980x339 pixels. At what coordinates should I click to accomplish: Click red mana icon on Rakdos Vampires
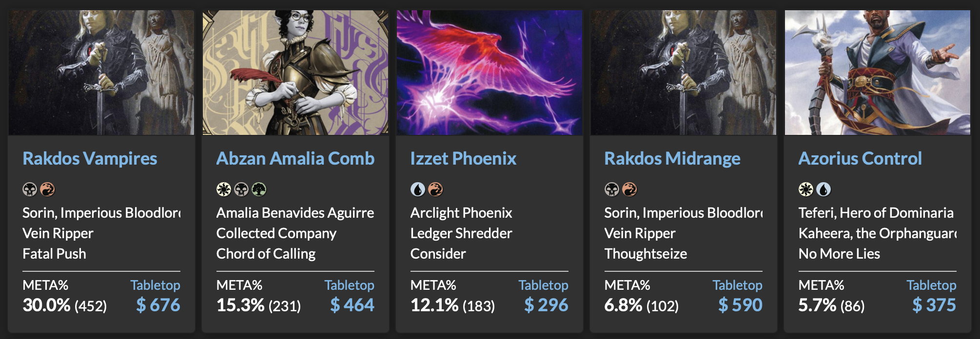point(47,189)
